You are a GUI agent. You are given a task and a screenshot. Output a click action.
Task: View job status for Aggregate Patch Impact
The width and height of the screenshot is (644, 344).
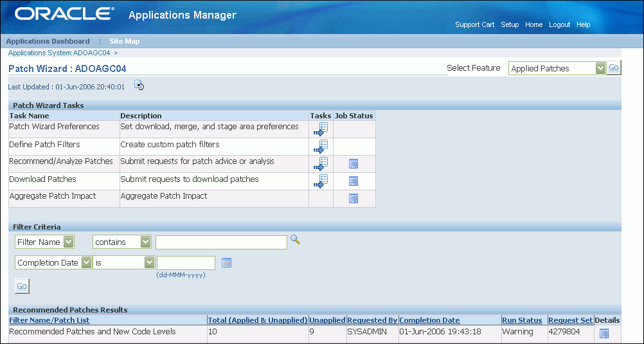[x=353, y=199]
